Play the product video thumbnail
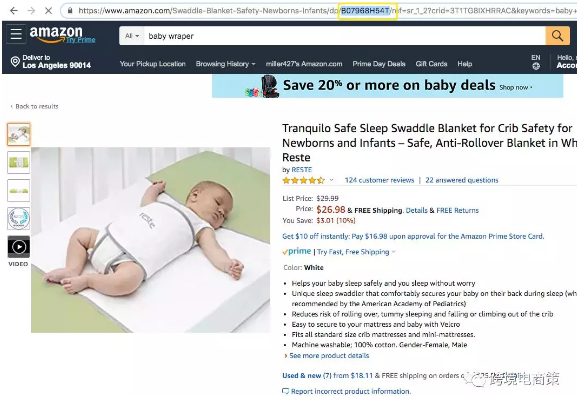 pos(19,247)
